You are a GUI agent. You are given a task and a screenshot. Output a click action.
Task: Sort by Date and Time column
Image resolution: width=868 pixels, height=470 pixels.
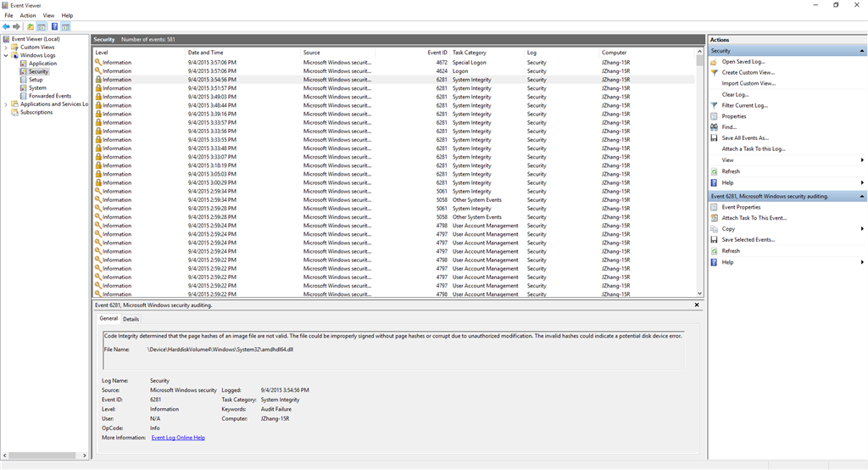coord(243,53)
